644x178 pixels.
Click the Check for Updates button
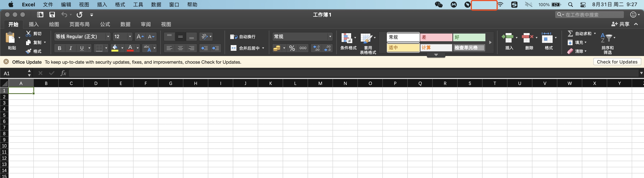[617, 62]
